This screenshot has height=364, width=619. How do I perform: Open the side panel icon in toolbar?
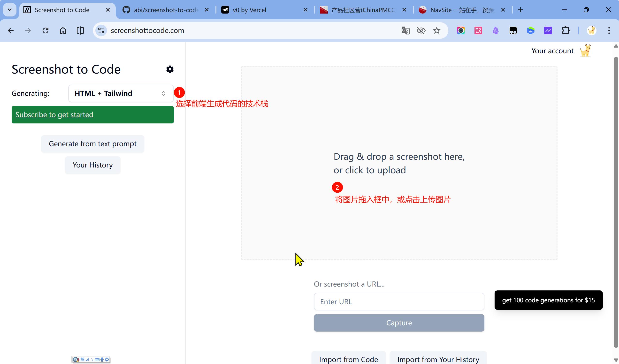(80, 30)
